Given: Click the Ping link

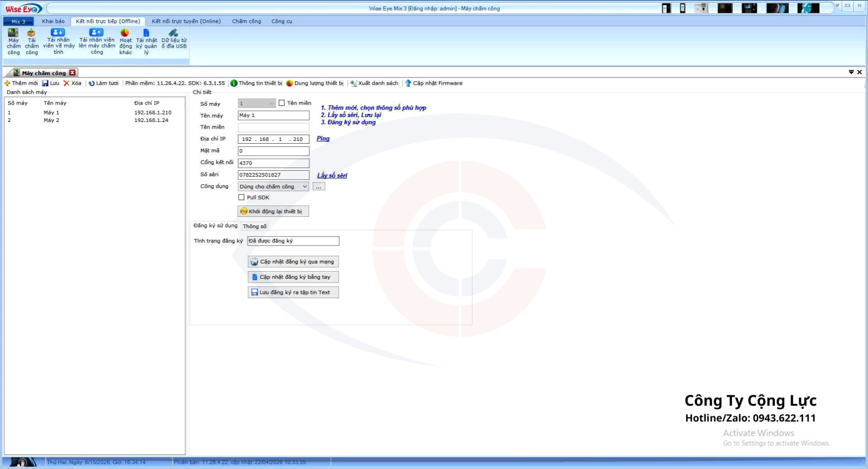Looking at the screenshot, I should coord(323,139).
